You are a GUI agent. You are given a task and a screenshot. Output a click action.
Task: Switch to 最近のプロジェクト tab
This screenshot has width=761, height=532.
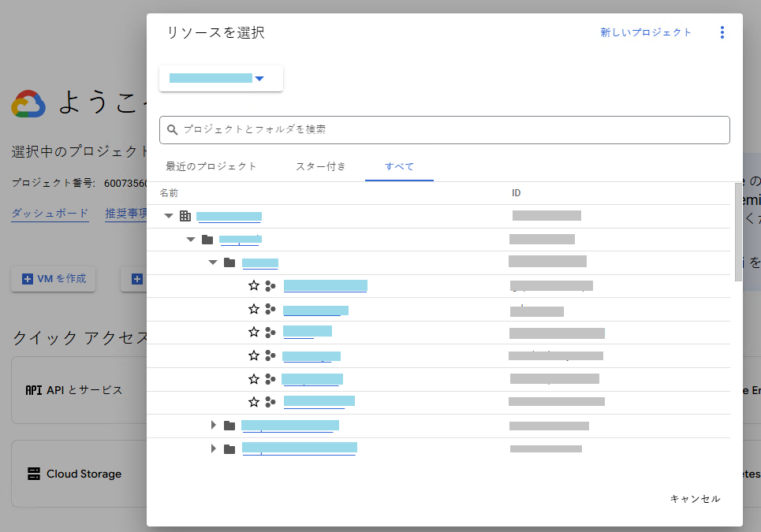(x=211, y=166)
